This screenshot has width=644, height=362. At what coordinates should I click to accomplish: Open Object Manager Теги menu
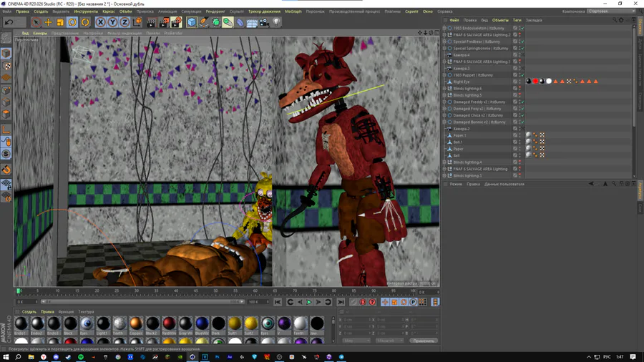[x=517, y=20]
